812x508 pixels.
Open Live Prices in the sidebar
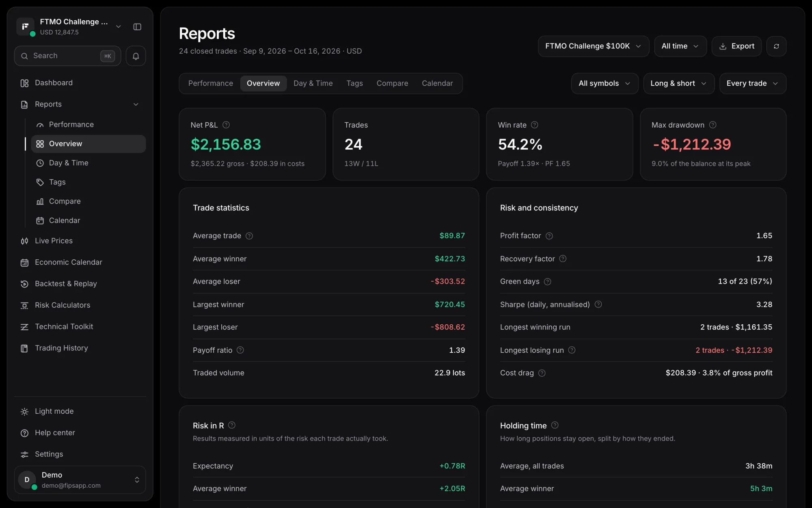(x=80, y=241)
